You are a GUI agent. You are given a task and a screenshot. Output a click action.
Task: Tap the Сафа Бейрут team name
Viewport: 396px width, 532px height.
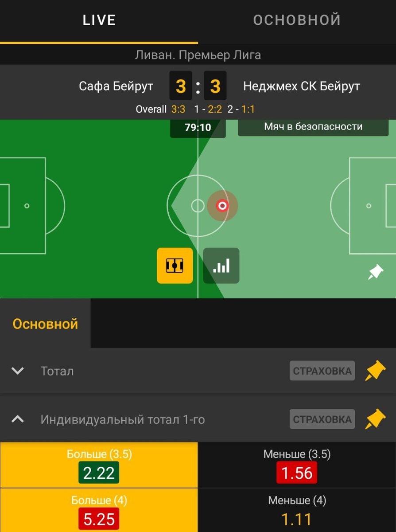tap(116, 86)
